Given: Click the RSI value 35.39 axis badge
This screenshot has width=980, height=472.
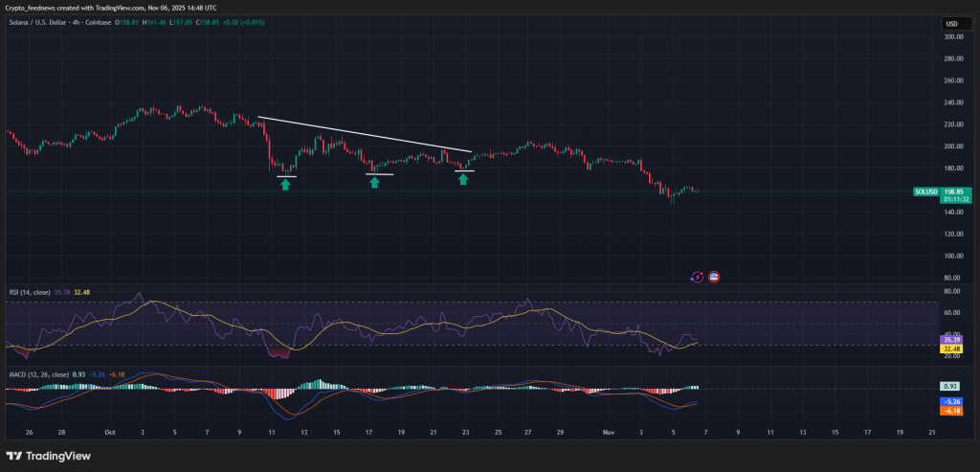Looking at the screenshot, I should 951,340.
